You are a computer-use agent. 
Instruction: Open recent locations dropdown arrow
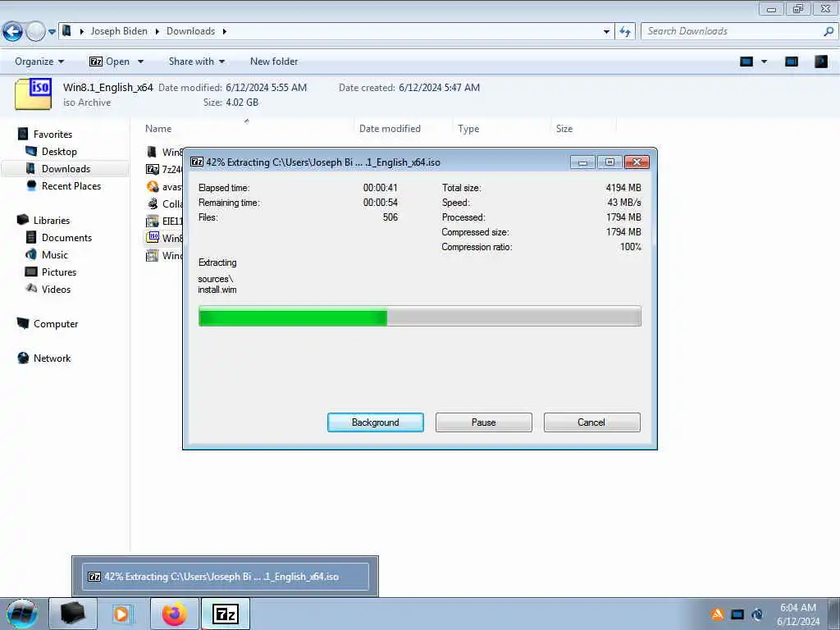coord(52,32)
